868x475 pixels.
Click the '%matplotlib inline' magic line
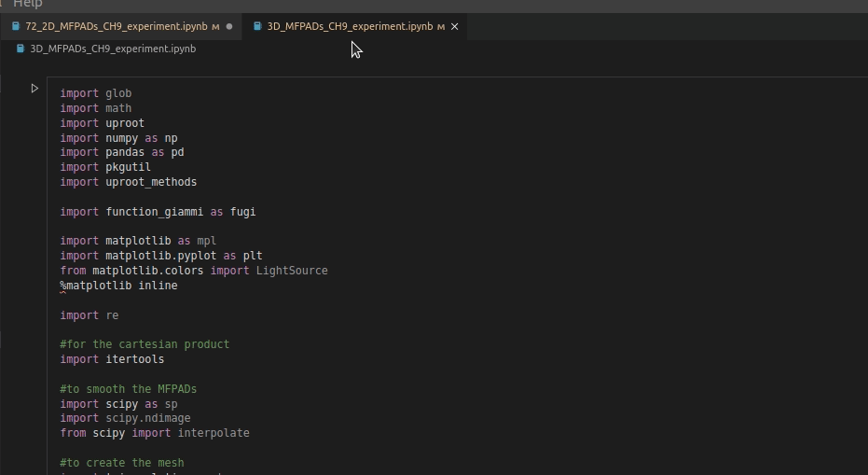coord(118,286)
